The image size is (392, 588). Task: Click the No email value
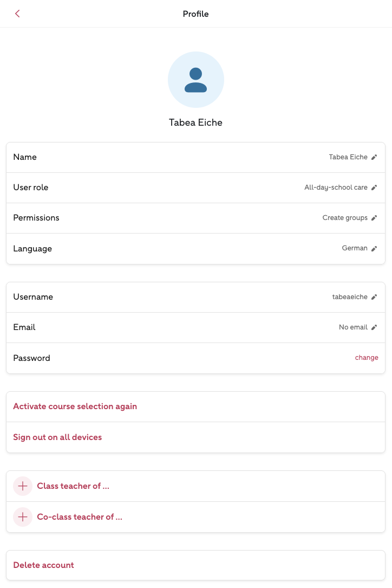coord(353,327)
